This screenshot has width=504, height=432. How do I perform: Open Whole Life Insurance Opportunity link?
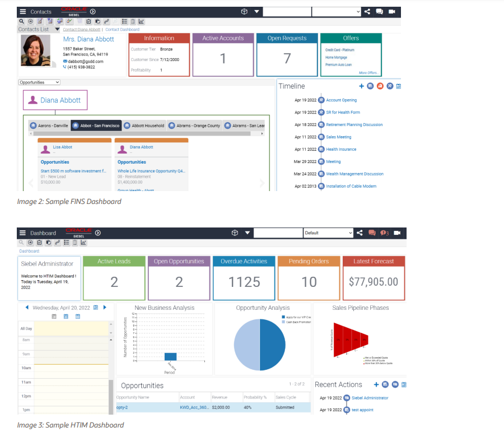pyautogui.click(x=151, y=171)
